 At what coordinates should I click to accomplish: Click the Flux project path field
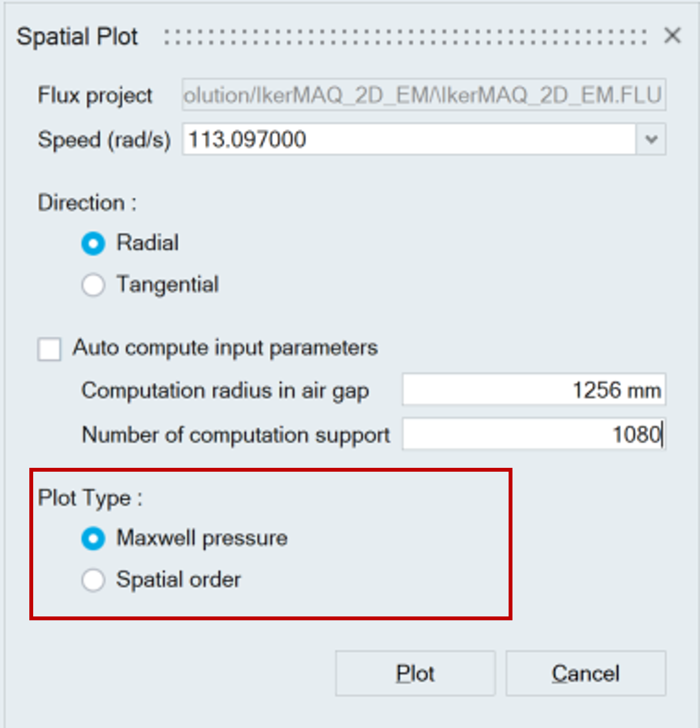pos(423,95)
